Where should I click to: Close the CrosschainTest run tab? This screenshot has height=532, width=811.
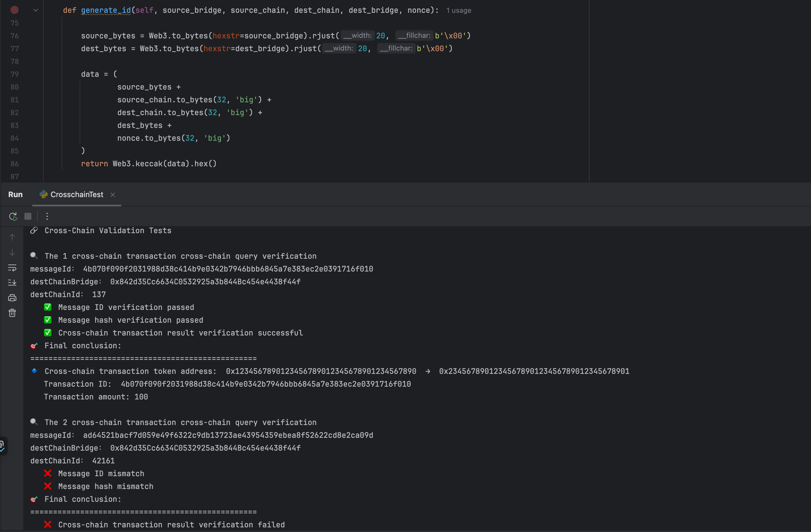113,194
